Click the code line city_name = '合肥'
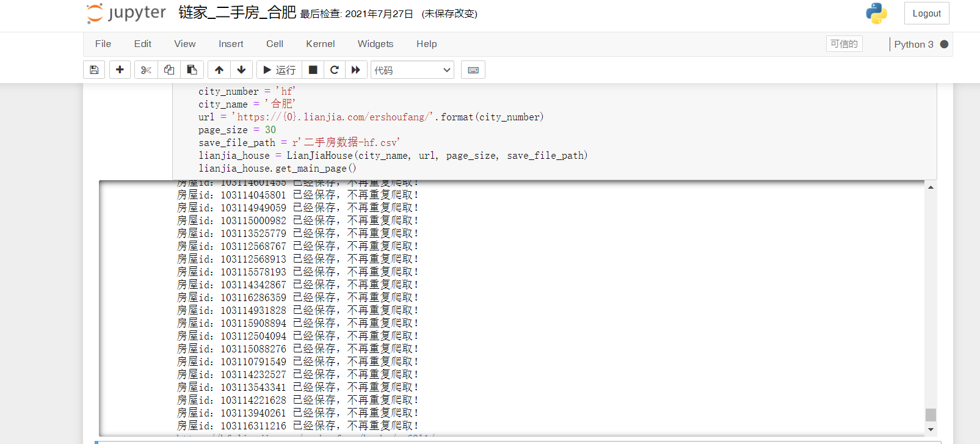 [247, 104]
